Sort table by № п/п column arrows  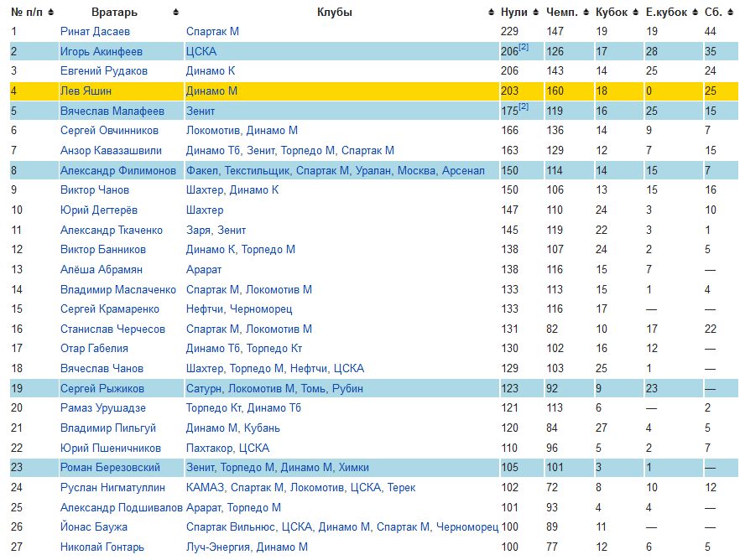point(51,13)
